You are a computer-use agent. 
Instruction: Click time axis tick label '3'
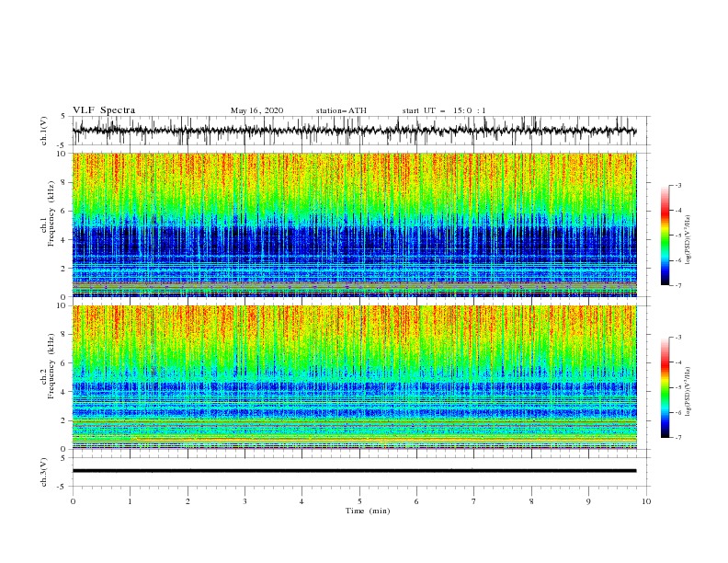(245, 501)
